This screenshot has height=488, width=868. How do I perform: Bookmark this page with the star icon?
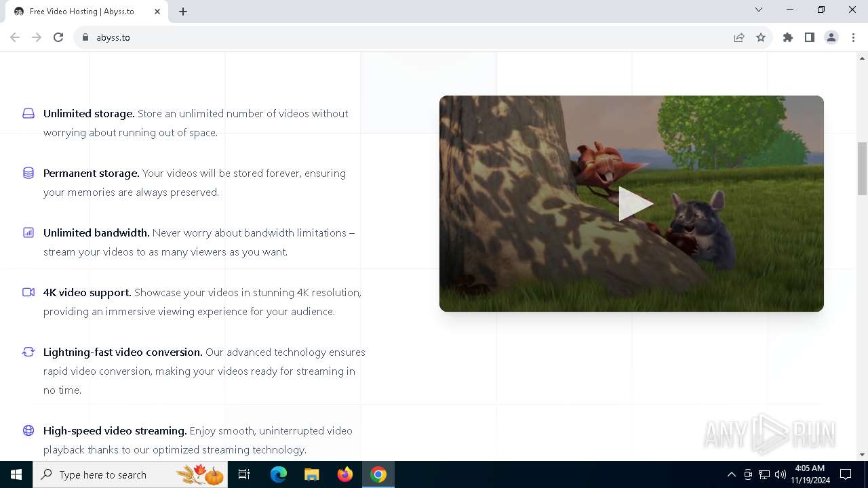click(x=761, y=37)
